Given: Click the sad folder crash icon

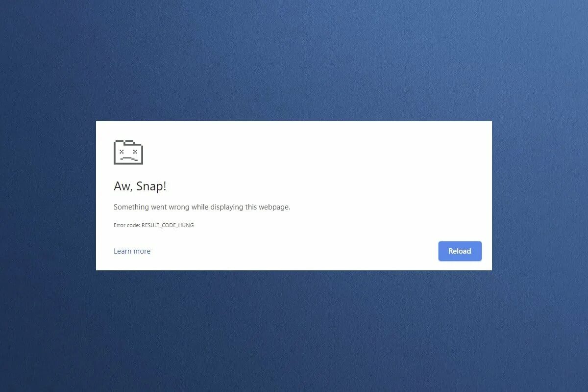Looking at the screenshot, I should (x=128, y=152).
